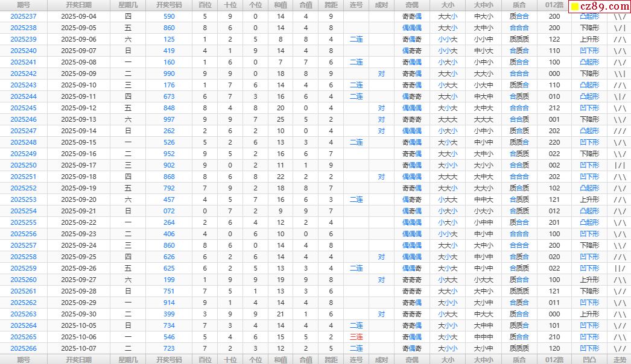631x364 pixels.
Task: Click winning number 868 for 2025-09-18
Action: pyautogui.click(x=169, y=177)
